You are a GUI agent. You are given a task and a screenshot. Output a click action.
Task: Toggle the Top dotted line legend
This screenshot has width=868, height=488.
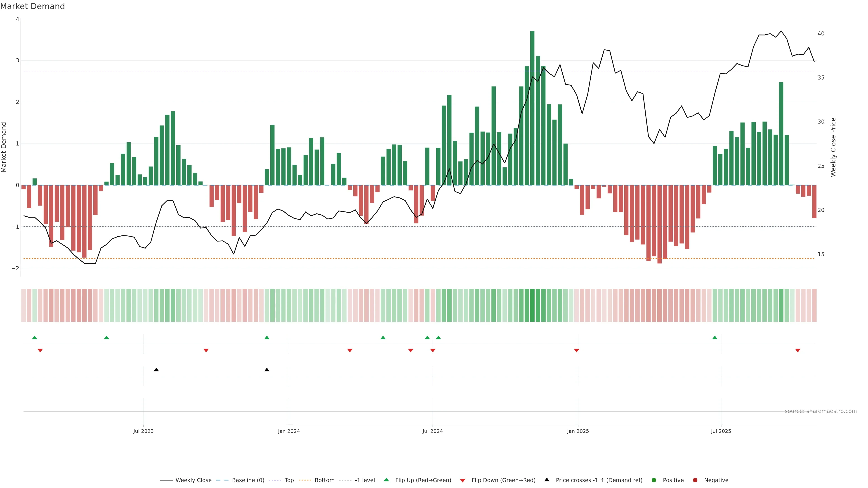[289, 480]
